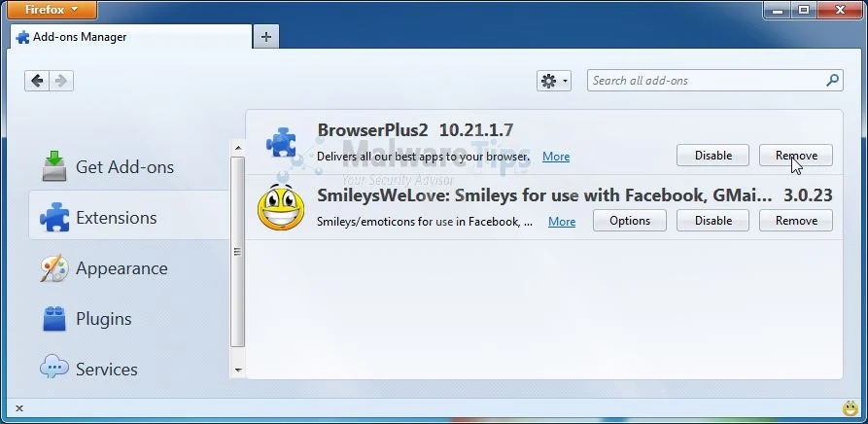Click the magnifier search icon

tap(832, 81)
